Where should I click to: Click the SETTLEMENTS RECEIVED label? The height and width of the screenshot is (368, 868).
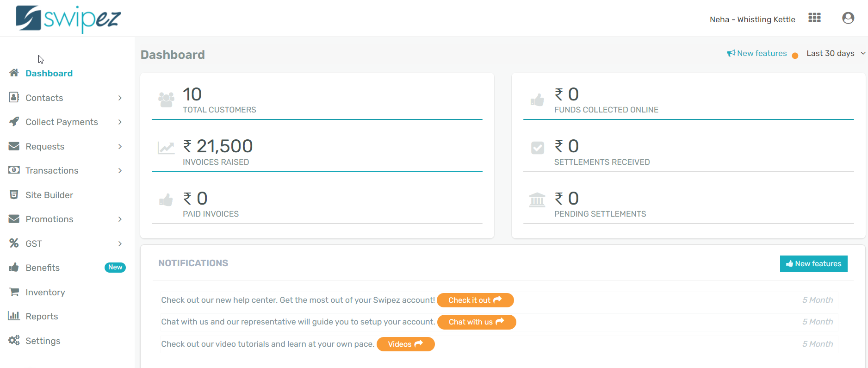click(x=602, y=162)
